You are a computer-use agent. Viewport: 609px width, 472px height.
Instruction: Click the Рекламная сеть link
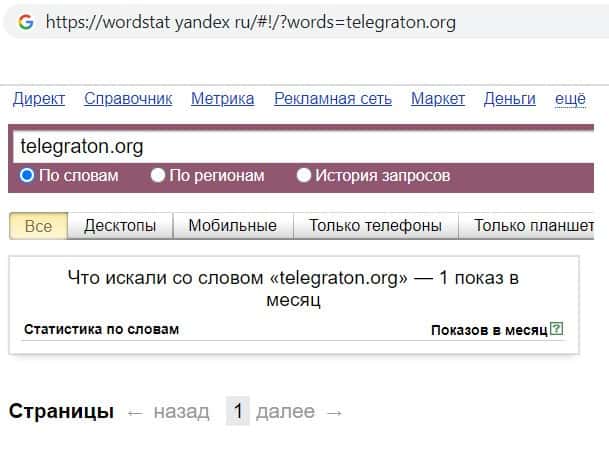tap(333, 98)
